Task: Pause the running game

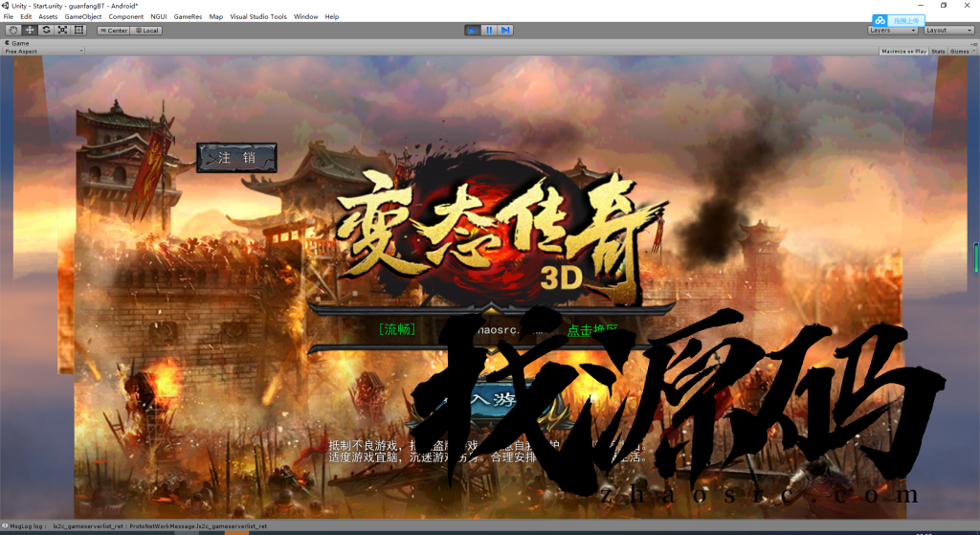Action: click(x=489, y=30)
